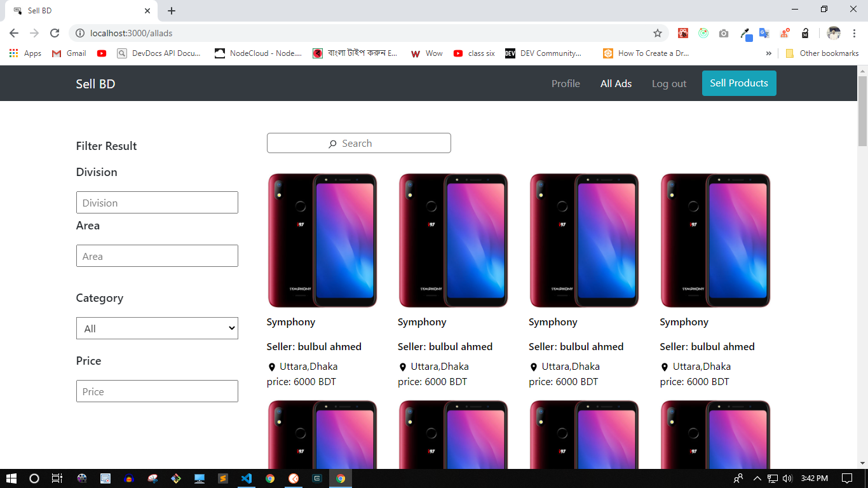Open the Wow bookmark
The image size is (868, 488).
[427, 53]
